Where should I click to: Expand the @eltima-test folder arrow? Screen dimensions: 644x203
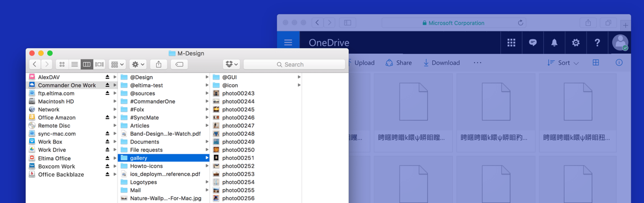pyautogui.click(x=207, y=85)
